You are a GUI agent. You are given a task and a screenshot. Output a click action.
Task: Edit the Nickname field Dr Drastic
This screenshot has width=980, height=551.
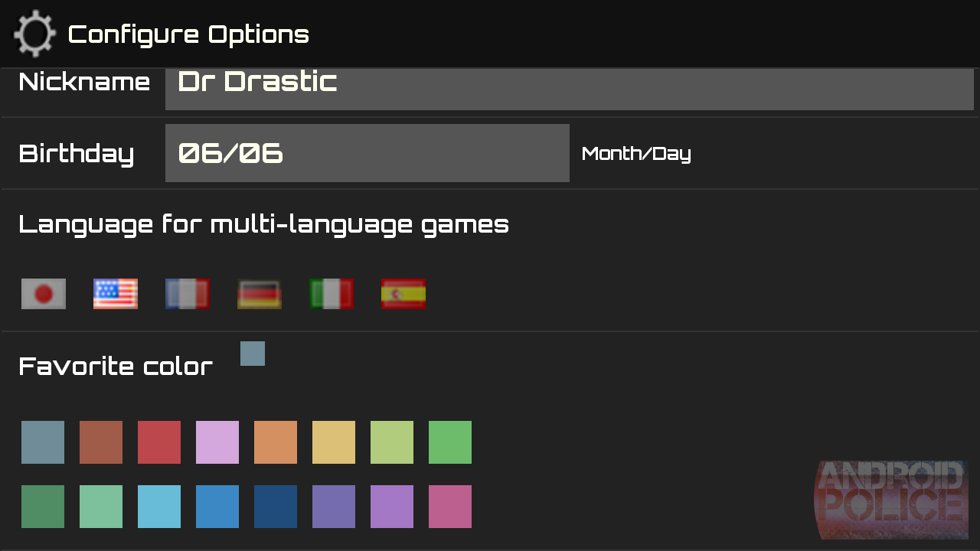569,89
